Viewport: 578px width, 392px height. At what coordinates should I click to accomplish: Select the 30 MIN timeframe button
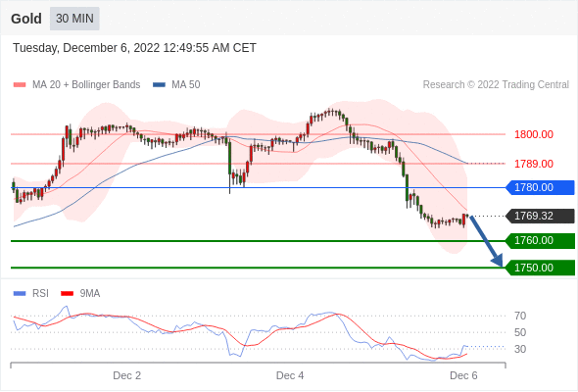pos(74,19)
